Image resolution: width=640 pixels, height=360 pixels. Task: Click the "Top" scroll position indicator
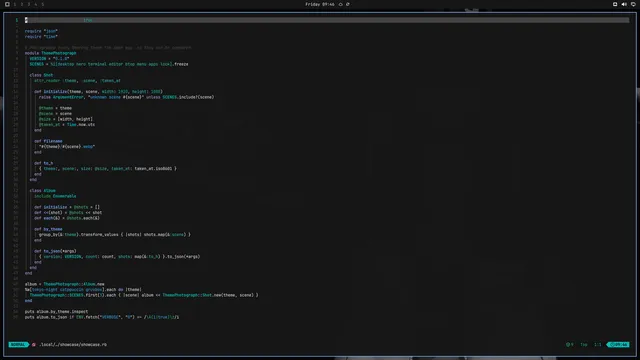(x=584, y=344)
